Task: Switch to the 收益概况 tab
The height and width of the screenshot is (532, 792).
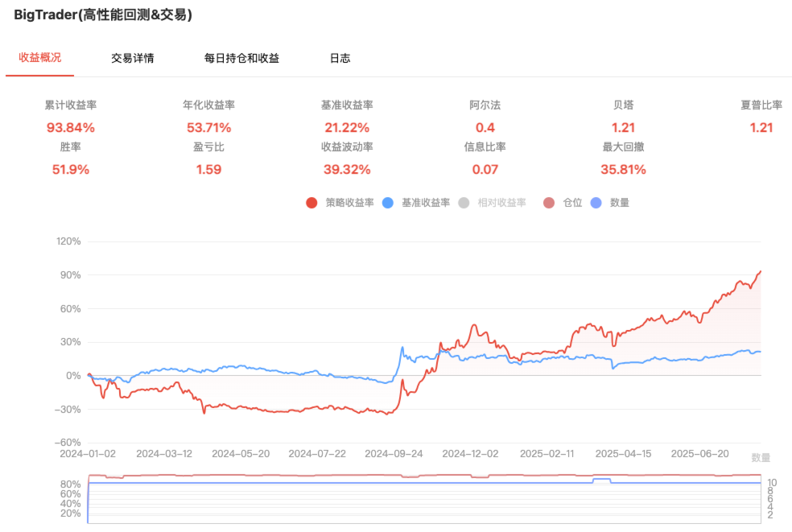Action: click(x=39, y=58)
